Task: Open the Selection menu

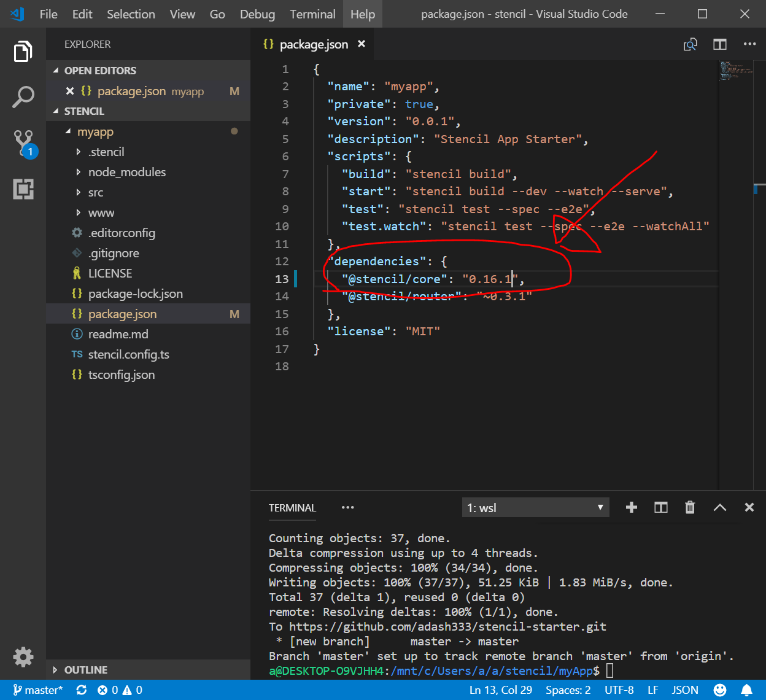Action: [x=131, y=14]
